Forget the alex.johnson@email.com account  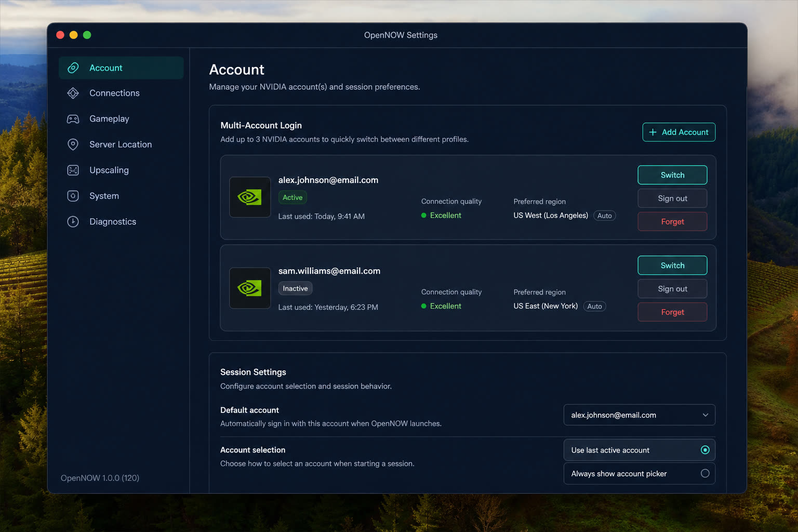point(672,222)
